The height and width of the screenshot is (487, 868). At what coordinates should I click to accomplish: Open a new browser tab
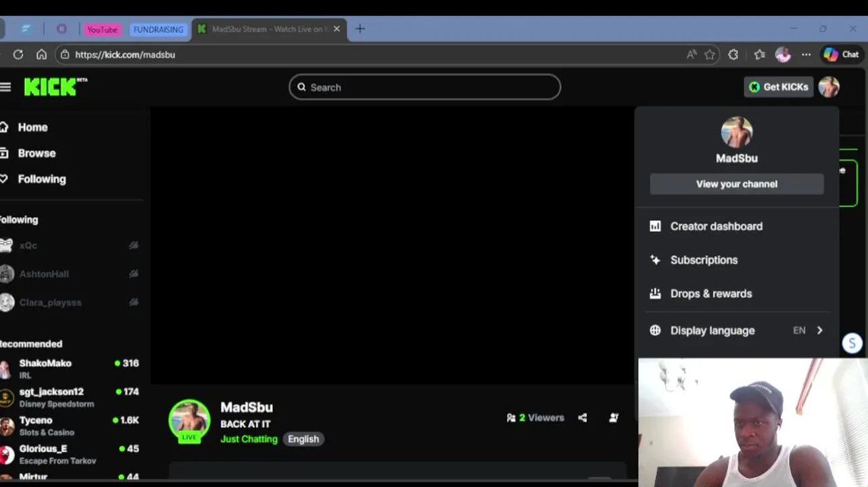360,29
